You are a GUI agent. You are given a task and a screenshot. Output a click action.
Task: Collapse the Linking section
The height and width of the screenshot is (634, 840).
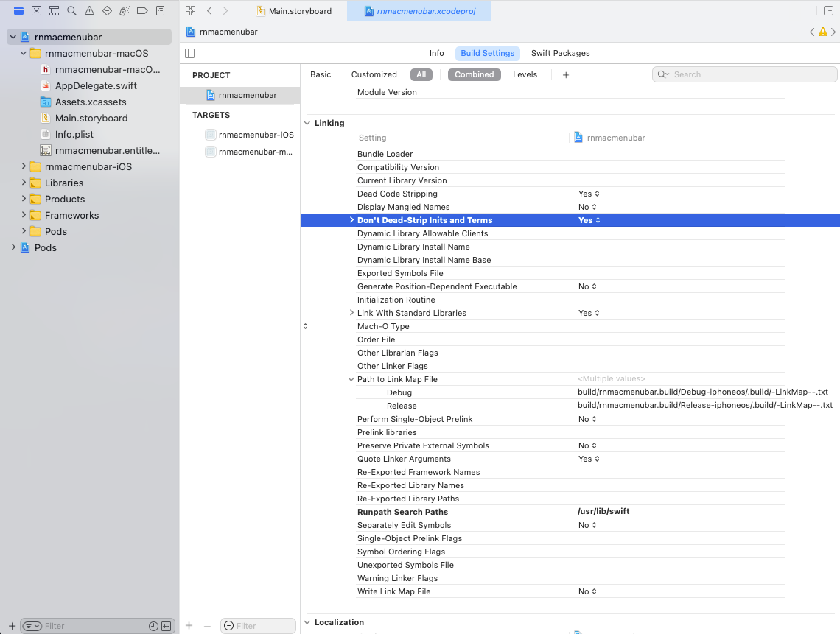pyautogui.click(x=307, y=123)
